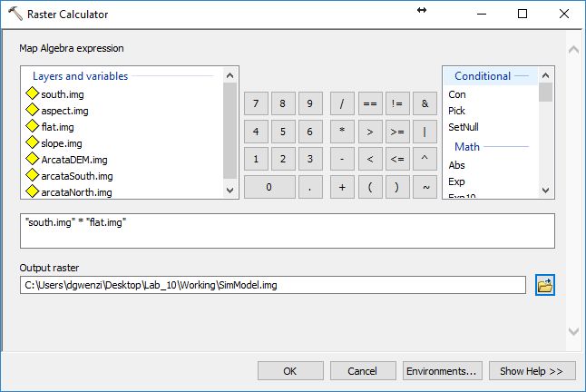This screenshot has width=586, height=392.
Task: Click the tools list scrollbar thumb
Action: 546,93
